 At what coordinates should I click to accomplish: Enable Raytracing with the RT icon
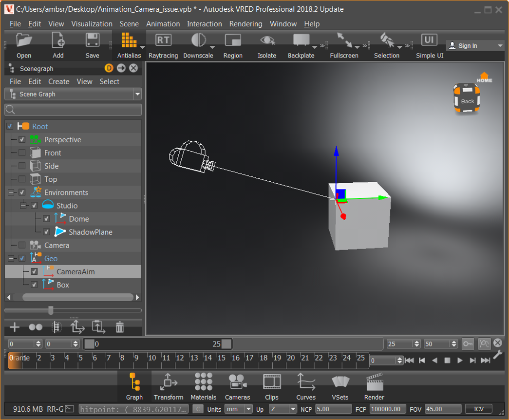click(163, 40)
